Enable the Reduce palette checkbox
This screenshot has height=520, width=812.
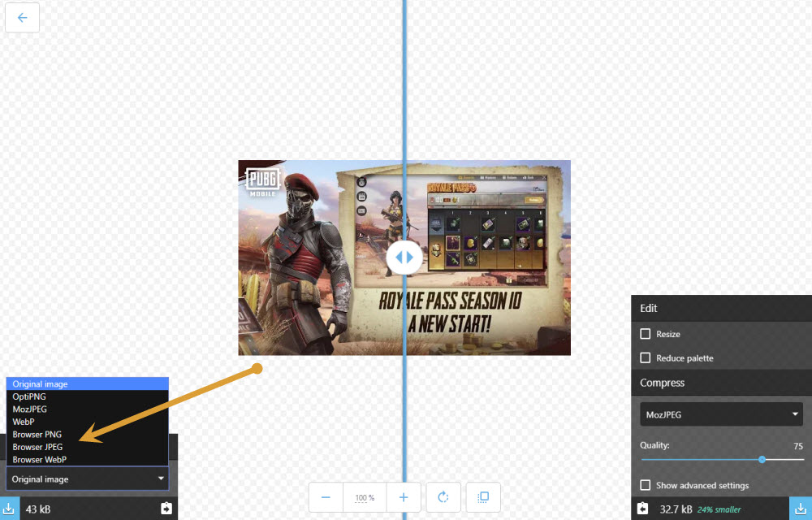pos(646,357)
